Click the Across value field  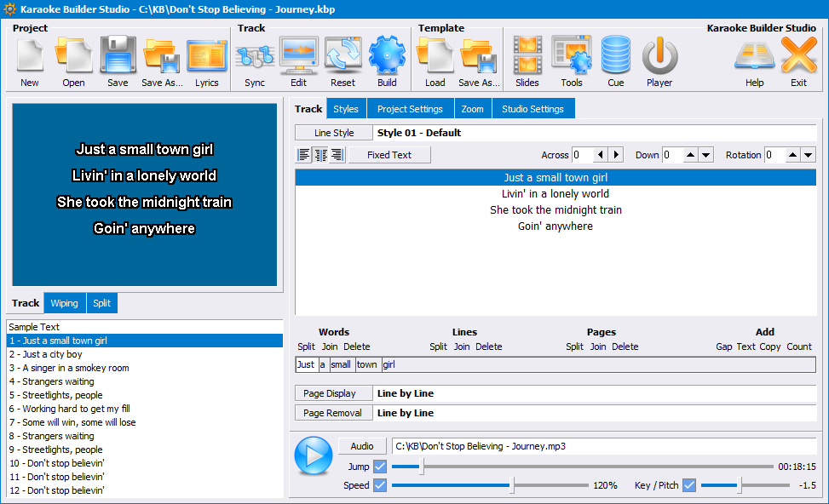coord(583,155)
